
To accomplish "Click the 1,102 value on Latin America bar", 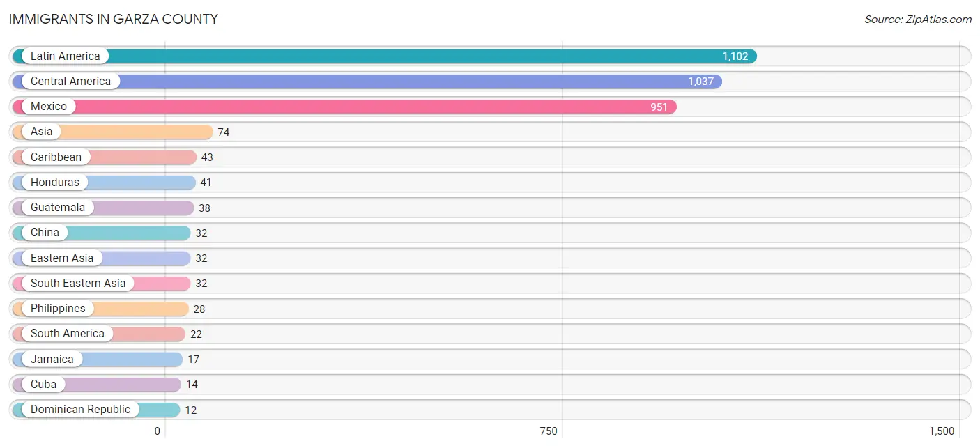I will click(735, 56).
